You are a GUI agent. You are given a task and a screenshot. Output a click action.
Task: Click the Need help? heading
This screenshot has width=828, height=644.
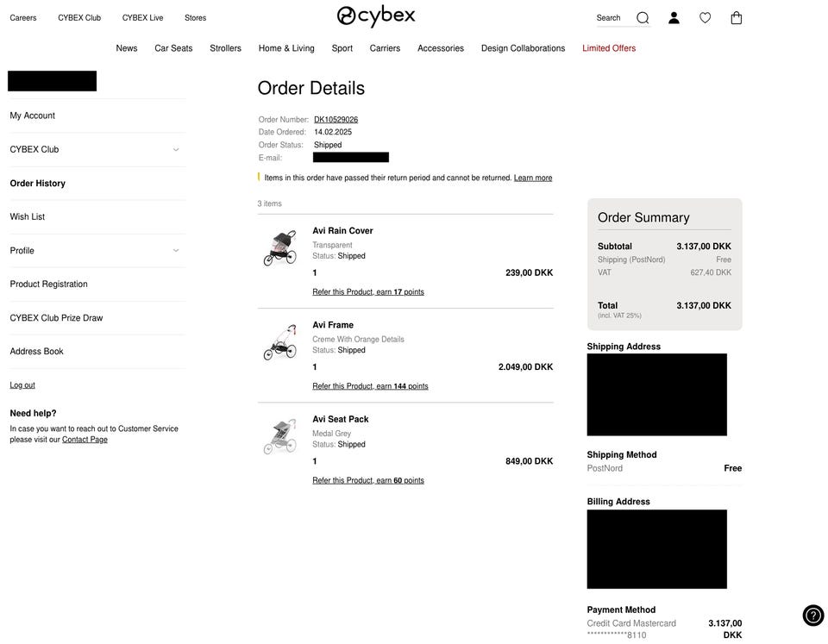[x=34, y=413]
